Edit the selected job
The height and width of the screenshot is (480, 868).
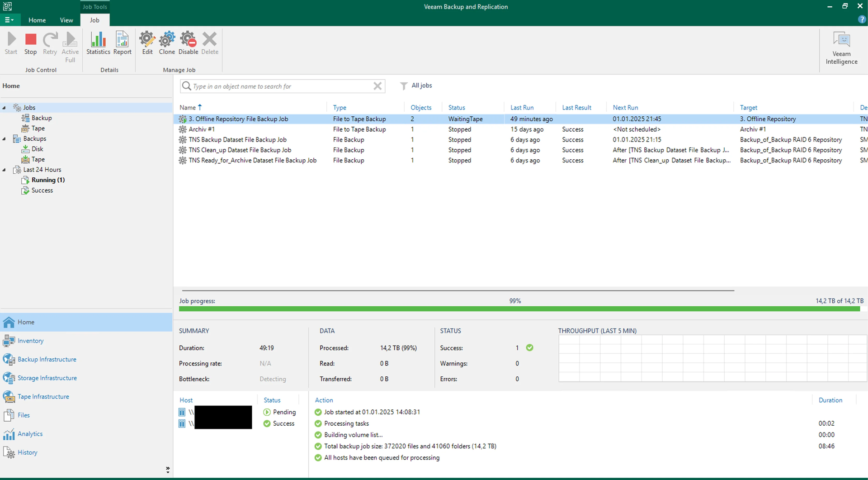147,43
